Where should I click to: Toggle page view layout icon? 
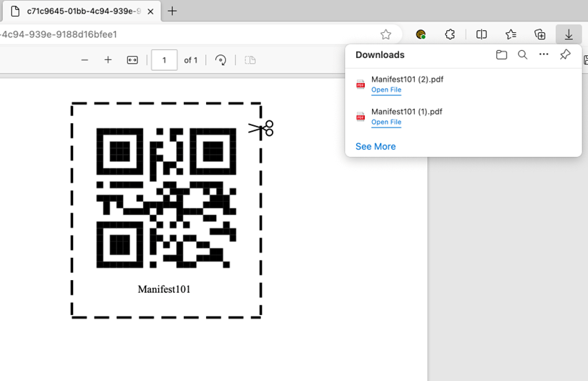(x=250, y=60)
